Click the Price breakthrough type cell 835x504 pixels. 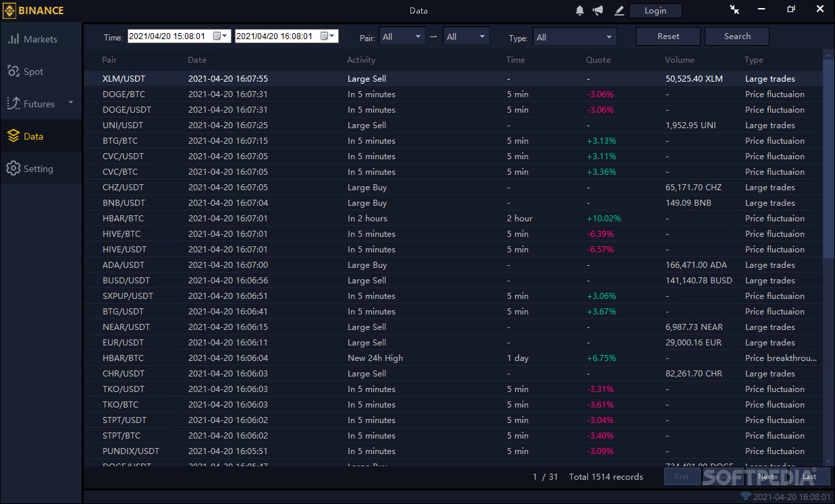point(781,358)
